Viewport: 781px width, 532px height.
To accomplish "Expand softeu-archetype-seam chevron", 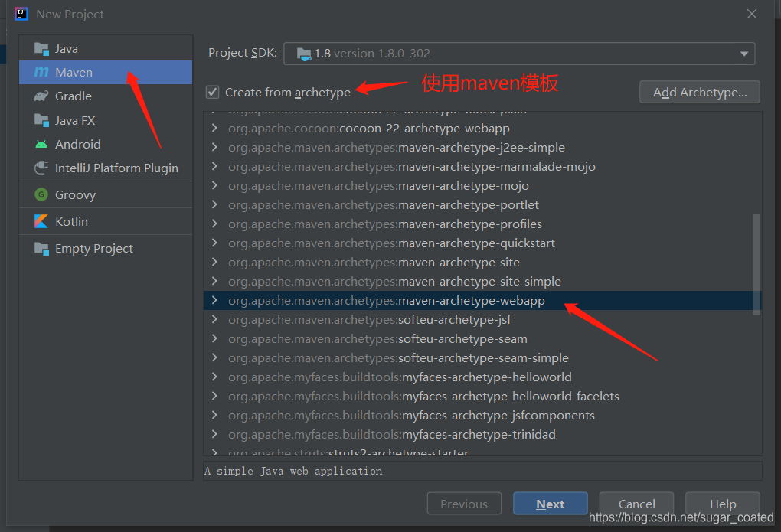I will 214,339.
